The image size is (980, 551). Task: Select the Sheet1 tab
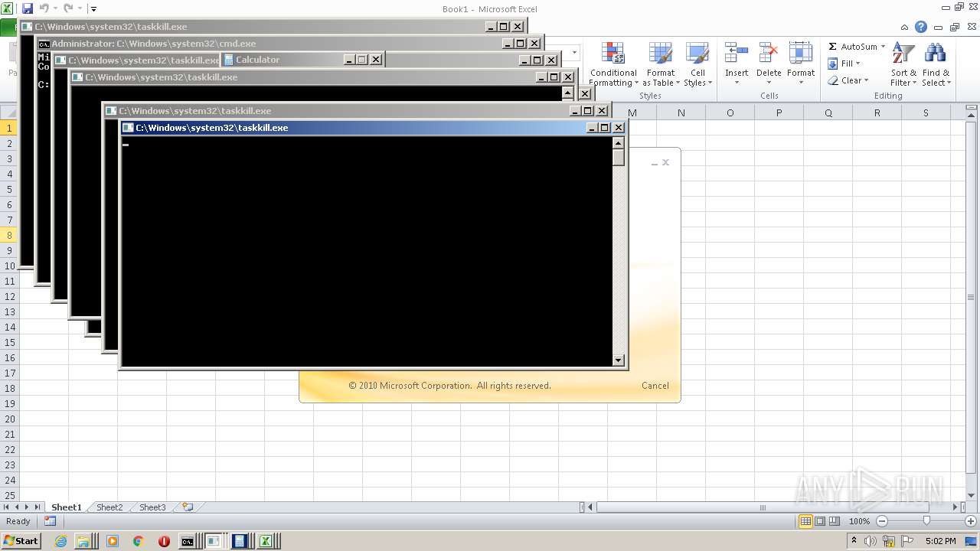(x=66, y=507)
